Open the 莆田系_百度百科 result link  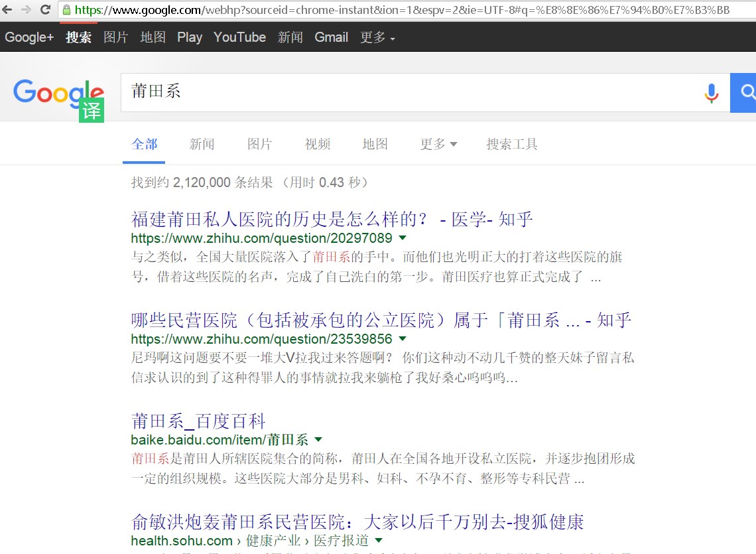(198, 421)
